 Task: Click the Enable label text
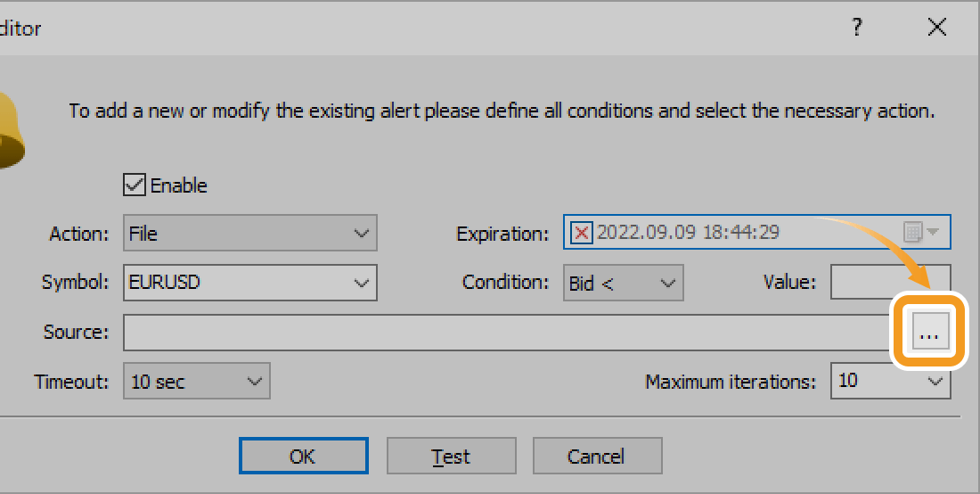pos(178,185)
